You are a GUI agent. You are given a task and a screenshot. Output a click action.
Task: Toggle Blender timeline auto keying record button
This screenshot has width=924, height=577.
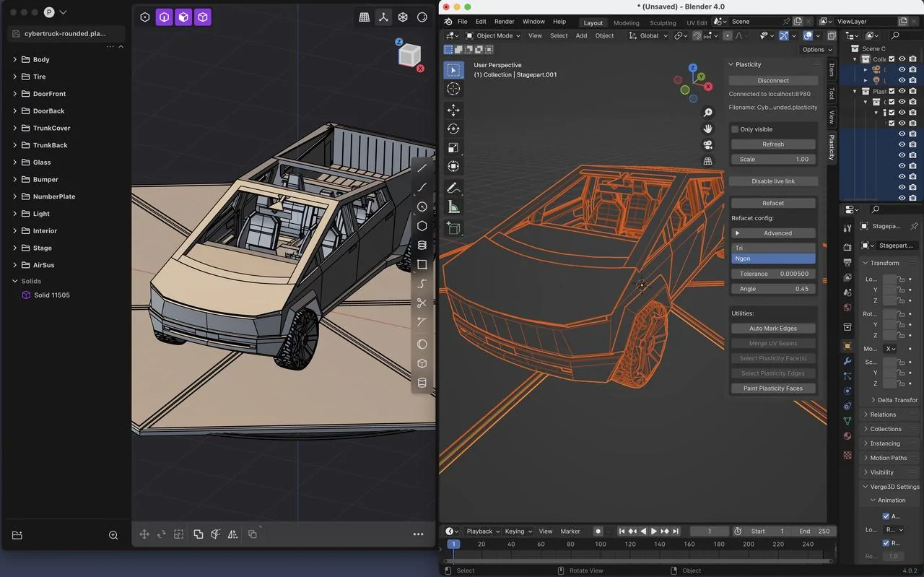coord(598,531)
